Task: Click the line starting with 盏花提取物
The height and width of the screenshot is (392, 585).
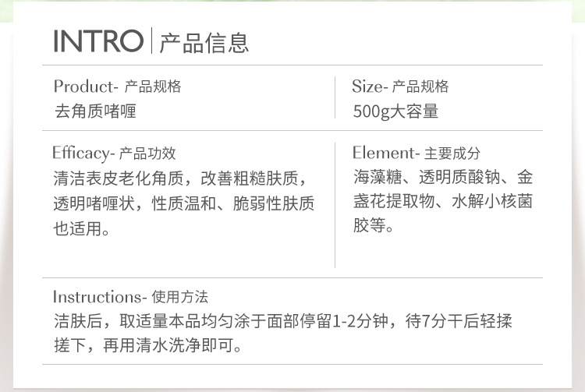Action: pyautogui.click(x=443, y=203)
